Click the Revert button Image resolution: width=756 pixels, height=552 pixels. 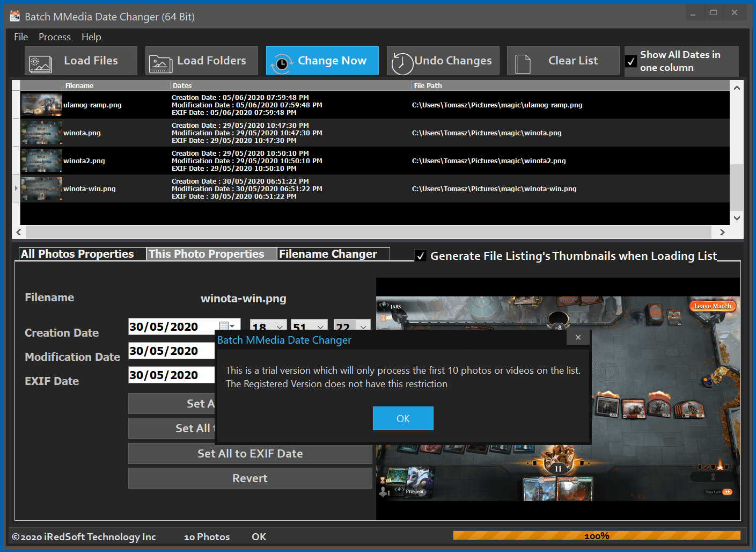(250, 478)
